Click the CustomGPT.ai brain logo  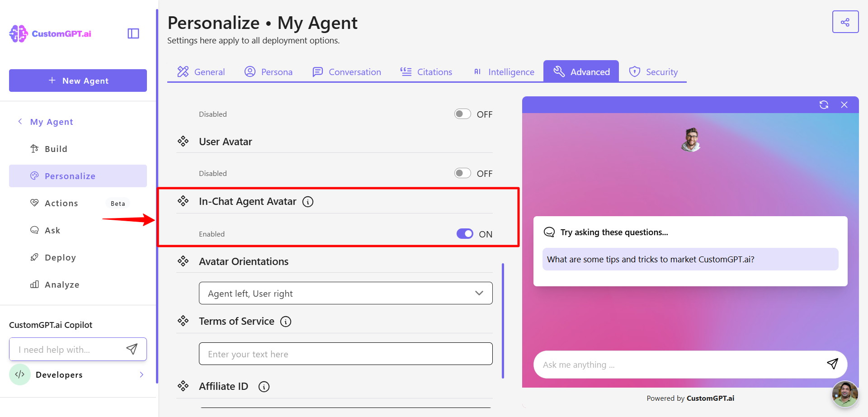[19, 33]
